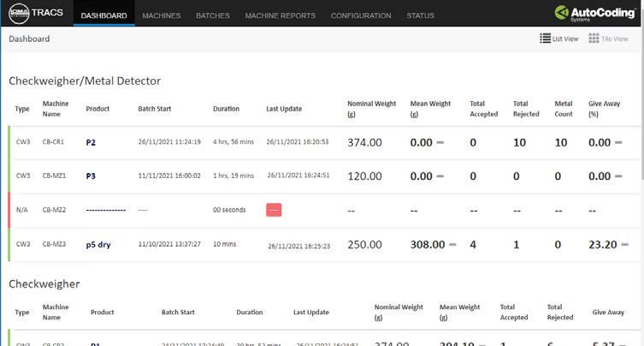
Task: Open the Batches tab
Action: pyautogui.click(x=212, y=15)
